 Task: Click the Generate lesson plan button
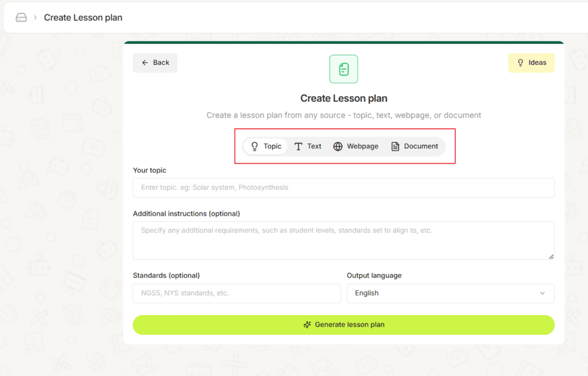click(343, 325)
